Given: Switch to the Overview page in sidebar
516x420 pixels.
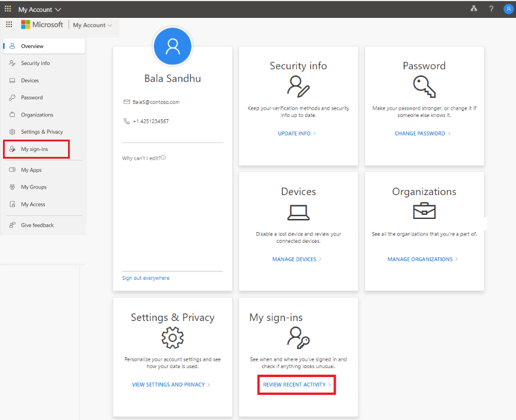Looking at the screenshot, I should [x=30, y=46].
